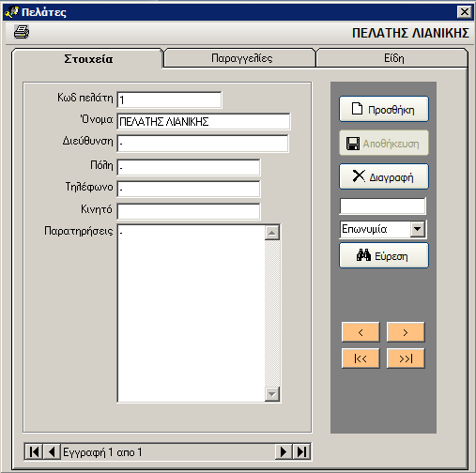This screenshot has height=473, width=476.
Task: Click the Εγγραφή 1 απο 1 text
Action: click(102, 452)
